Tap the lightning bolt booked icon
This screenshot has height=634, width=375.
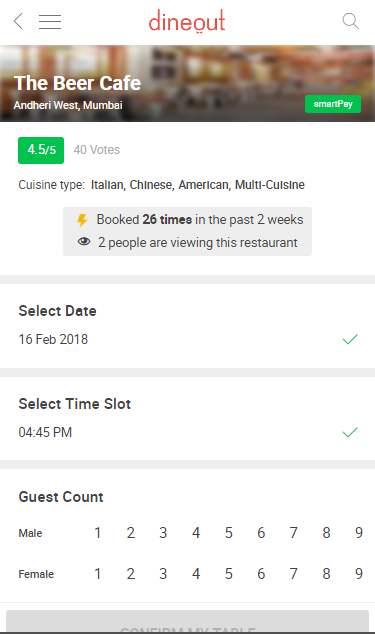click(x=82, y=220)
